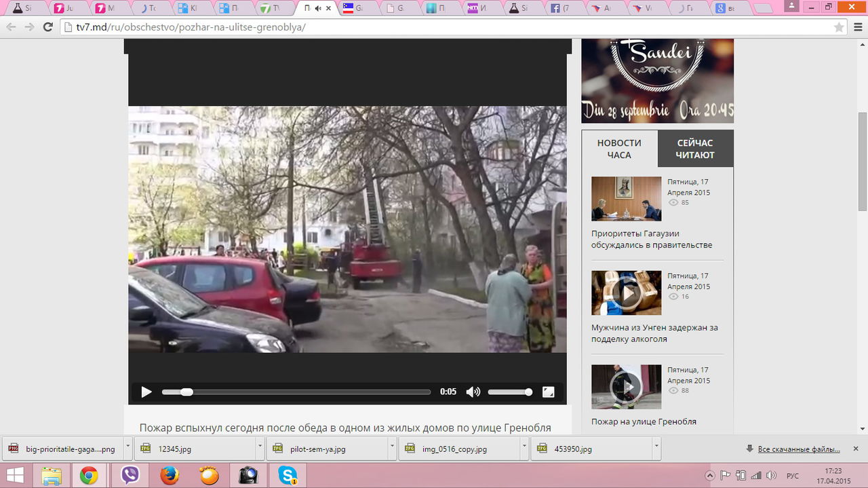The height and width of the screenshot is (488, 868).
Task: Switch to the СЕЙЧАС ЧИТАЮТ tab
Action: coord(695,149)
